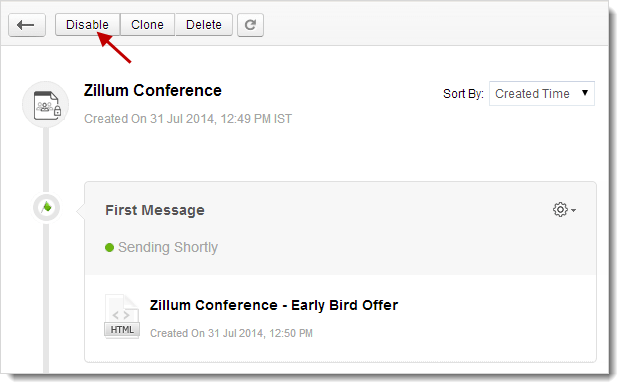The height and width of the screenshot is (389, 624).
Task: Click the green flag timeline marker
Action: (x=47, y=208)
